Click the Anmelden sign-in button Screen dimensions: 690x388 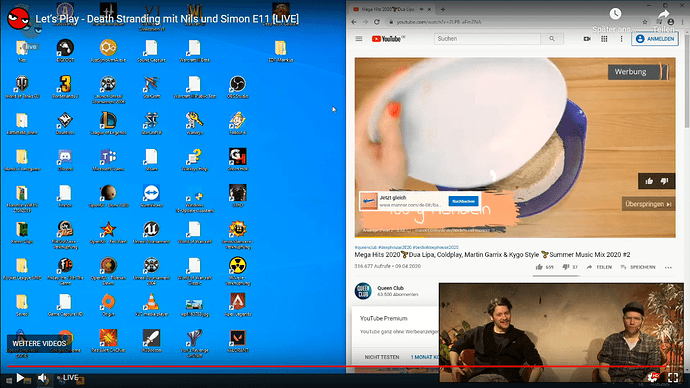tap(655, 39)
